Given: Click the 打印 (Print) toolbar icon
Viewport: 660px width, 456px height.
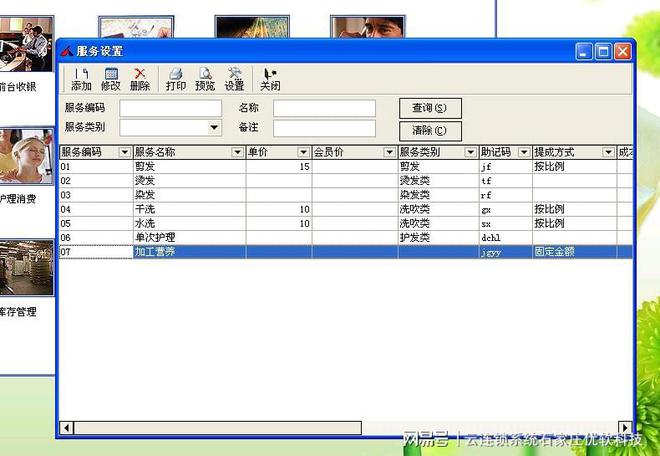Looking at the screenshot, I should (176, 79).
